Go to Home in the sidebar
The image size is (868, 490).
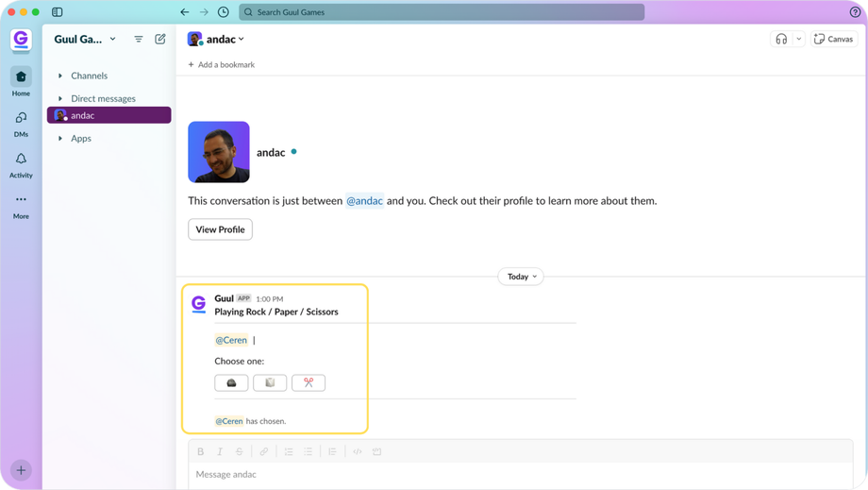(21, 82)
